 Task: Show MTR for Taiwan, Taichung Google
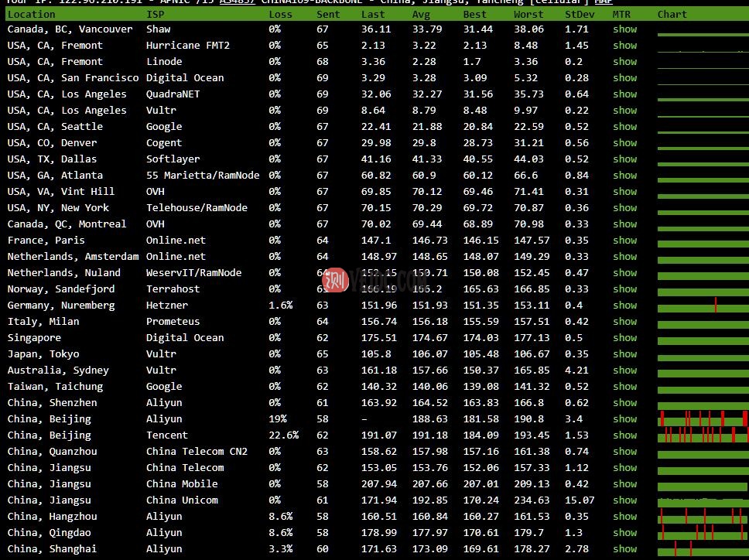(624, 386)
